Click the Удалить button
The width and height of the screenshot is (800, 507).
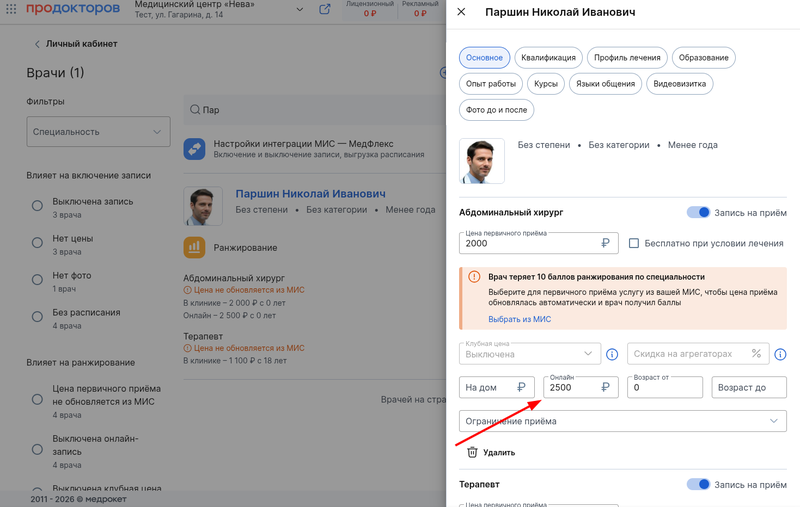tap(491, 452)
